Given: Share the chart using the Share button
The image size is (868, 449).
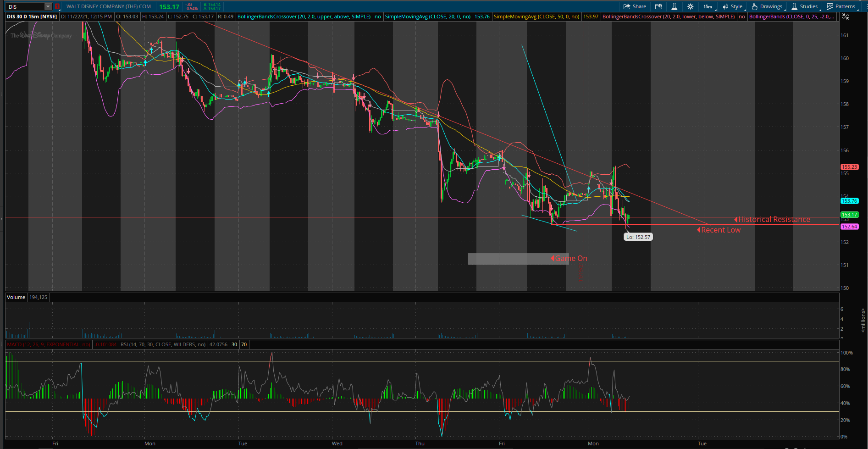Looking at the screenshot, I should point(635,6).
